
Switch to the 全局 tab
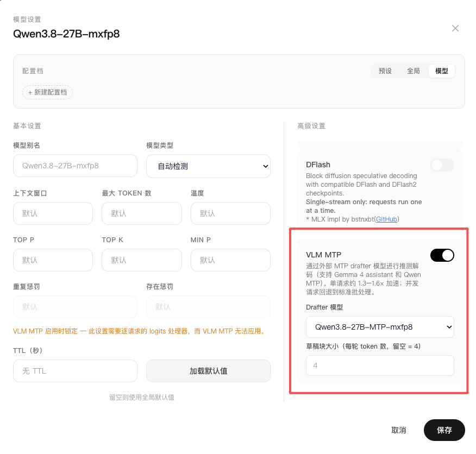414,71
